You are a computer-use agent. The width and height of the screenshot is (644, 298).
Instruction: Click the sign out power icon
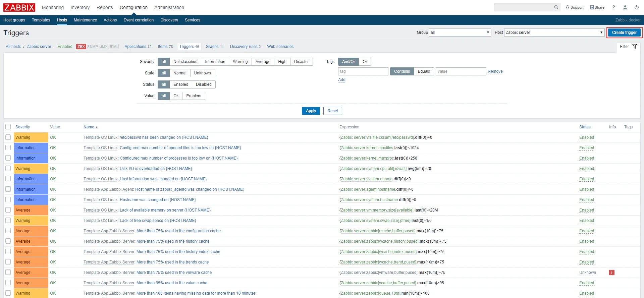coord(637,7)
